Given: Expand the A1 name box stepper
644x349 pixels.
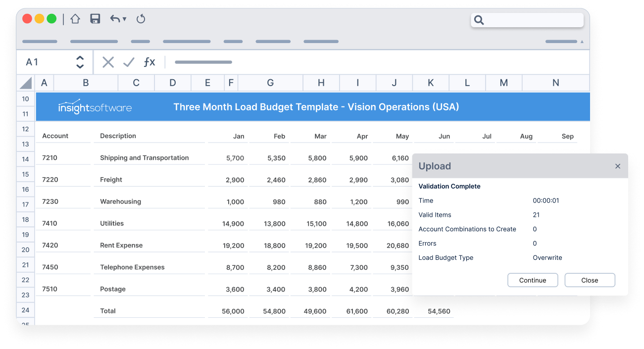Looking at the screenshot, I should [80, 62].
